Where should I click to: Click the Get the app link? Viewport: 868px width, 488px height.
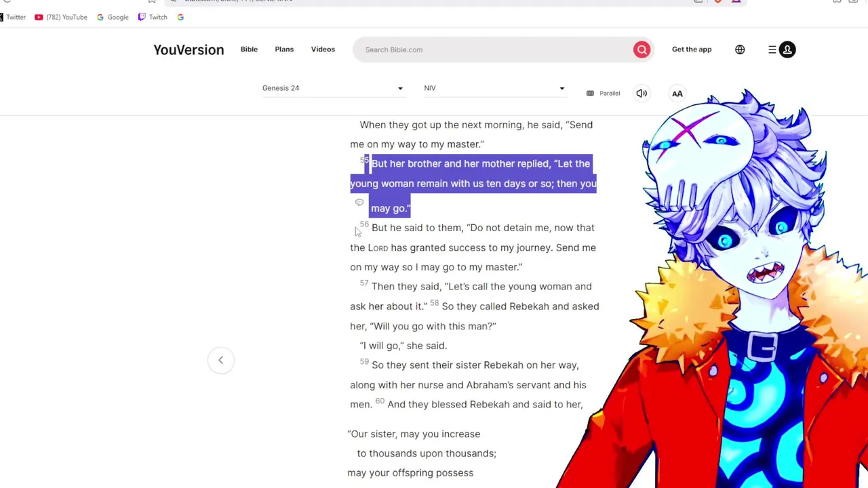692,49
